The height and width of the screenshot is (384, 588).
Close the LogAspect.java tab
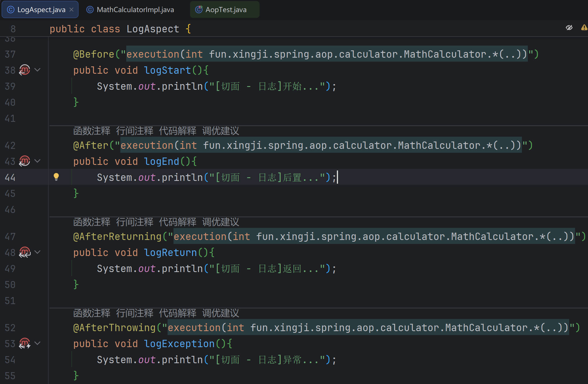point(71,10)
